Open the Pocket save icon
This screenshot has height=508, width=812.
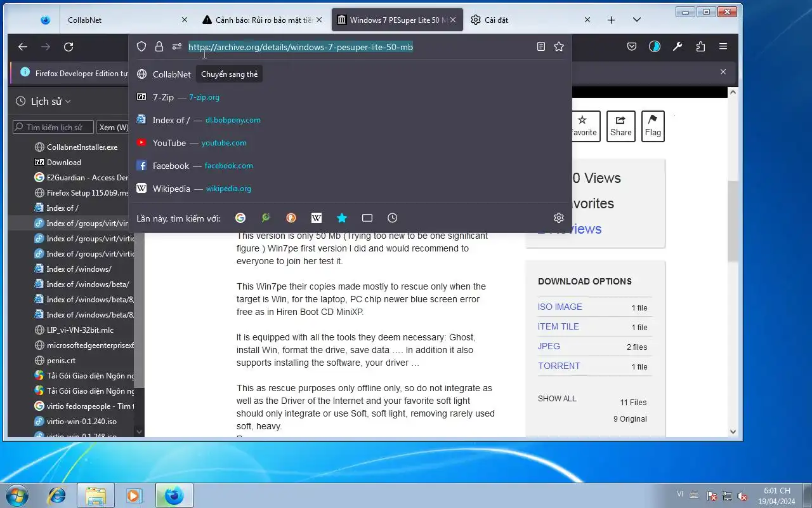632,46
